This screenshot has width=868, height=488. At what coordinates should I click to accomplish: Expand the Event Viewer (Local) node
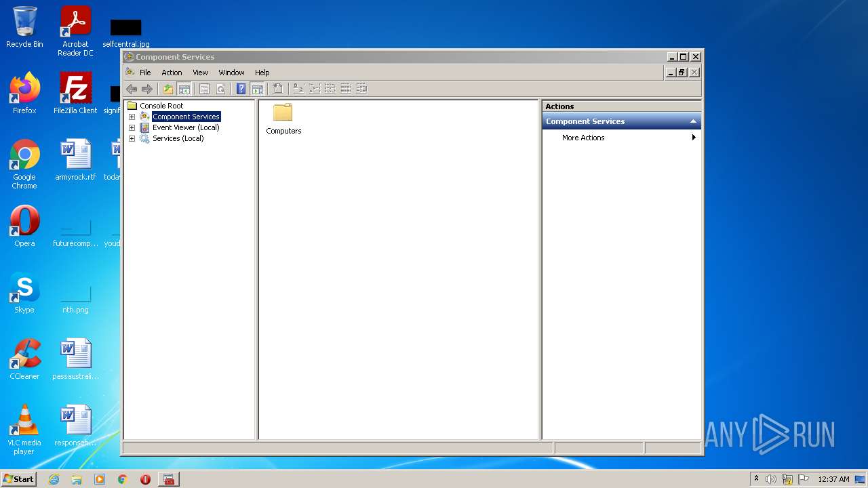click(x=132, y=127)
